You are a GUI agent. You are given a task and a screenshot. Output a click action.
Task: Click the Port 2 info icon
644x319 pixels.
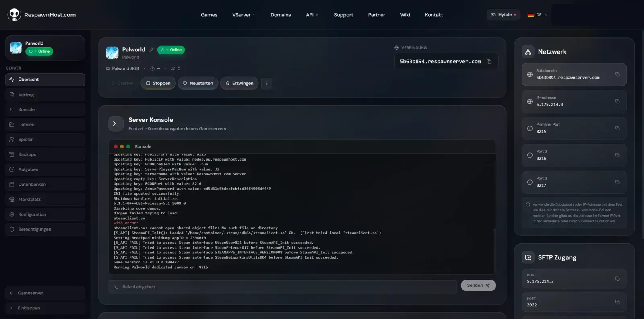coord(530,155)
